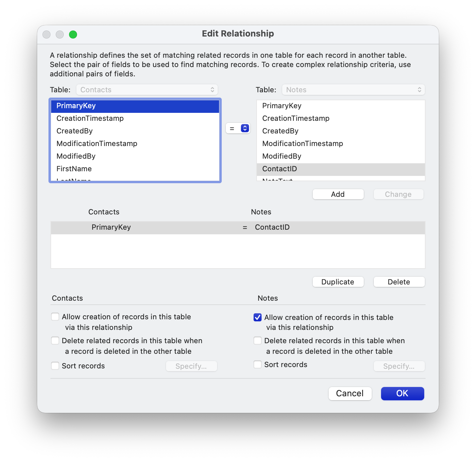Toggle Sort records checkbox for Notes
The height and width of the screenshot is (462, 476).
(258, 364)
